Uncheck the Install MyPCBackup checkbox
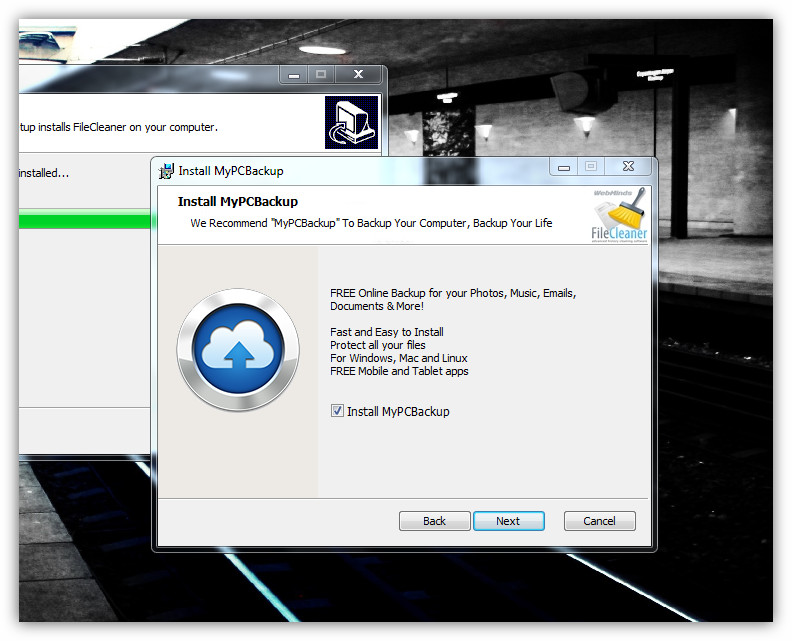792x641 pixels. tap(337, 411)
